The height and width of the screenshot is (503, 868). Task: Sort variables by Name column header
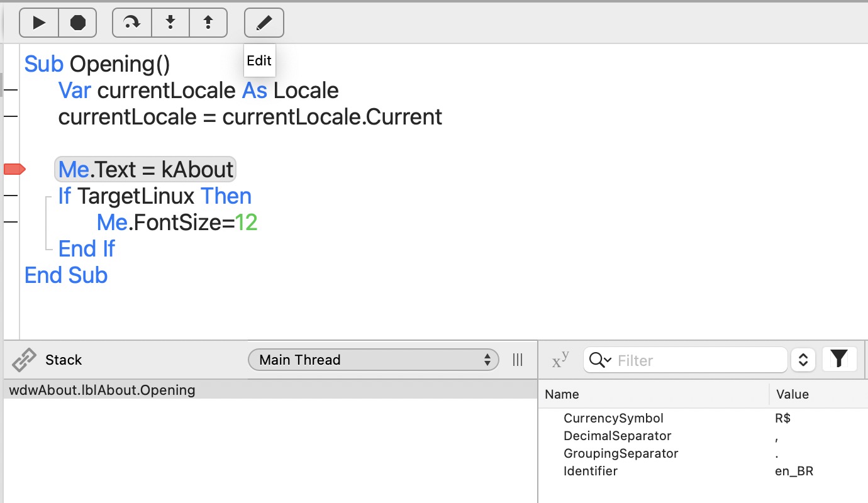(x=654, y=394)
